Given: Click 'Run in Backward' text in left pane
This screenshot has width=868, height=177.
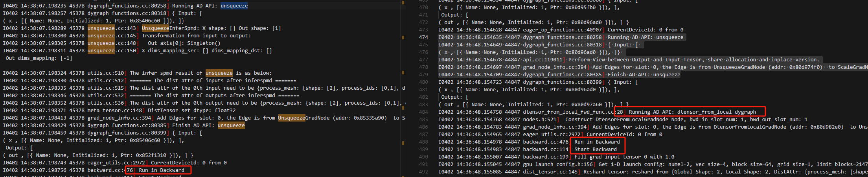Looking at the screenshot, I should tap(161, 170).
